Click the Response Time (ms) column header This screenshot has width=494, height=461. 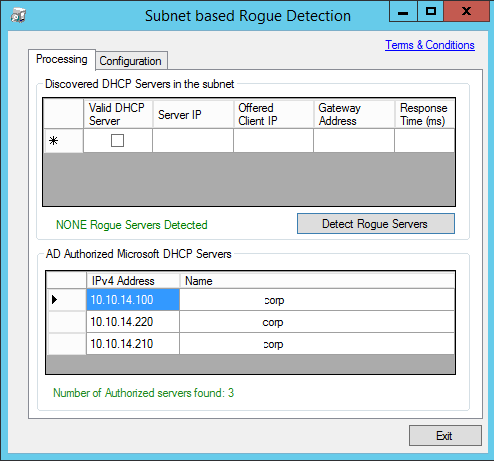pyautogui.click(x=424, y=114)
